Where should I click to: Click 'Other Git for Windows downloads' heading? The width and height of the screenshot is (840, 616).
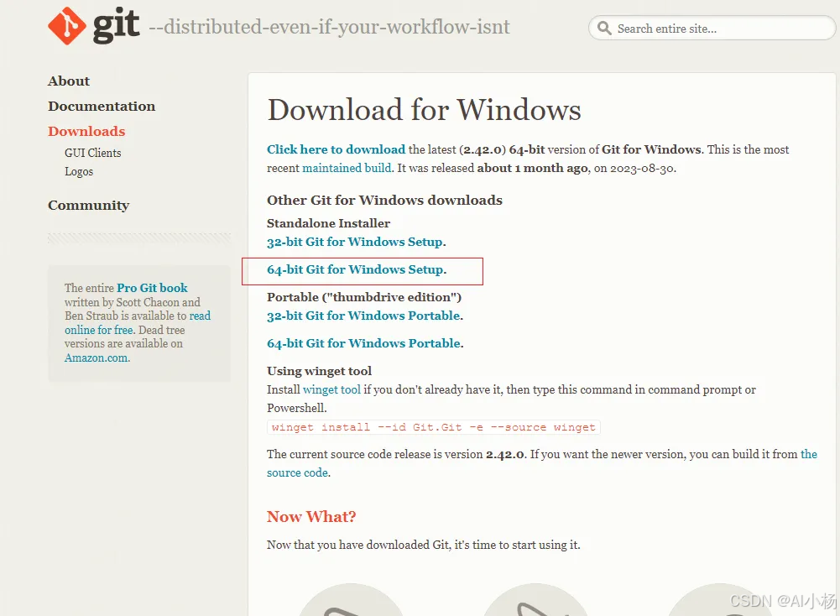pyautogui.click(x=384, y=201)
